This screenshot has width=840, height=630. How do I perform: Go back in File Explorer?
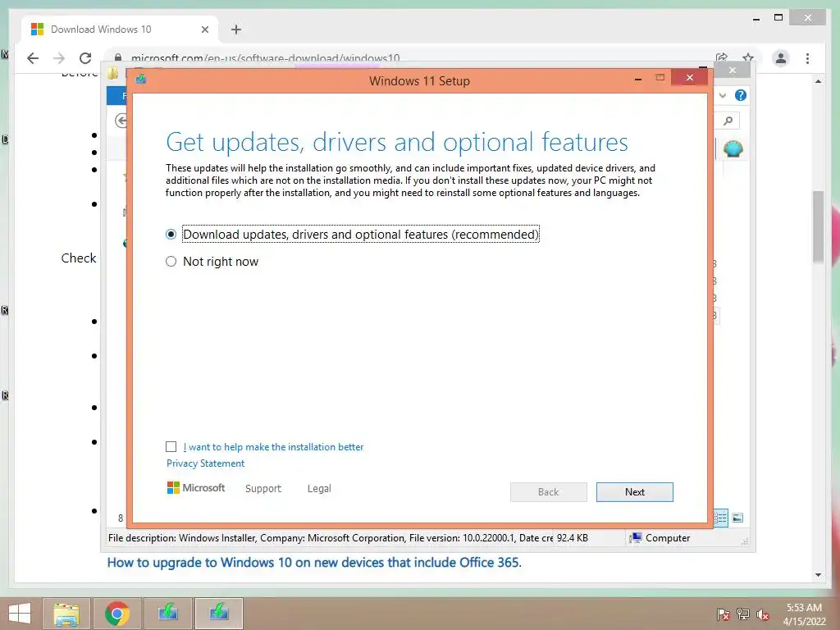tap(121, 121)
